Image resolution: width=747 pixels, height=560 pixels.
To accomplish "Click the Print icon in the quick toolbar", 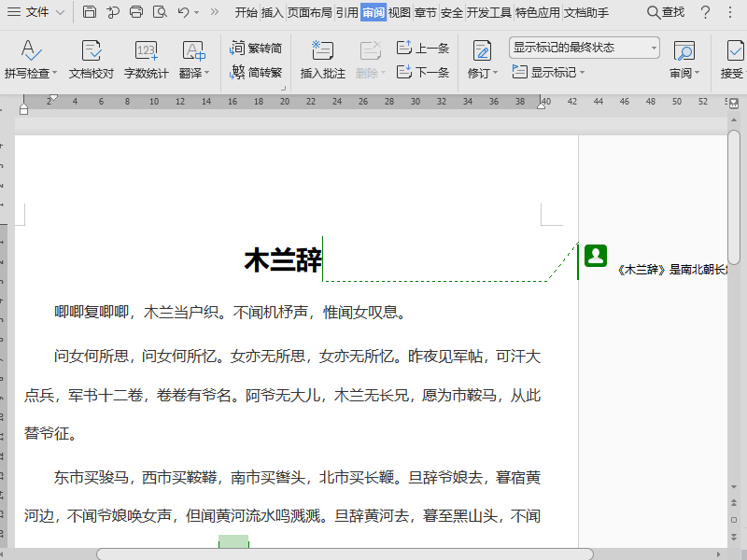I will [x=137, y=11].
